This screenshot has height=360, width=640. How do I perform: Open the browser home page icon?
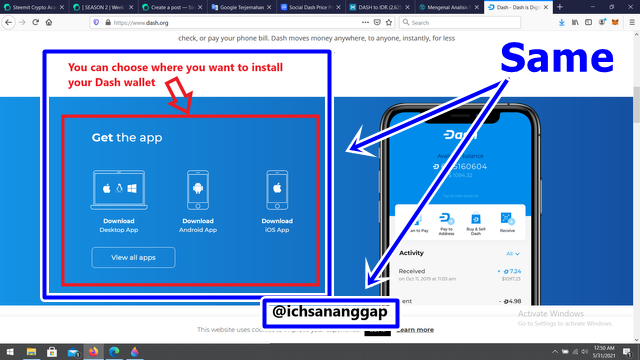point(49,22)
